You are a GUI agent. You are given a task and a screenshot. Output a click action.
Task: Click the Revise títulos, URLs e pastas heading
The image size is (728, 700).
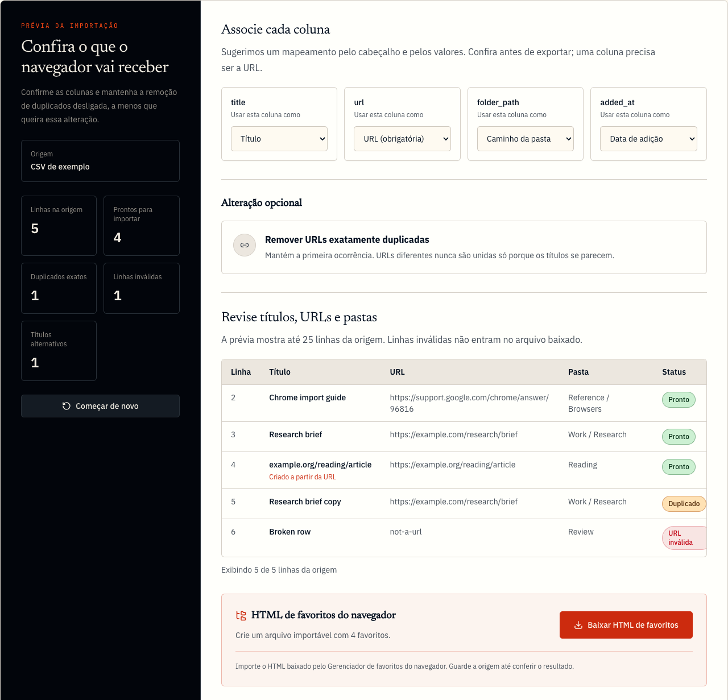tap(299, 317)
